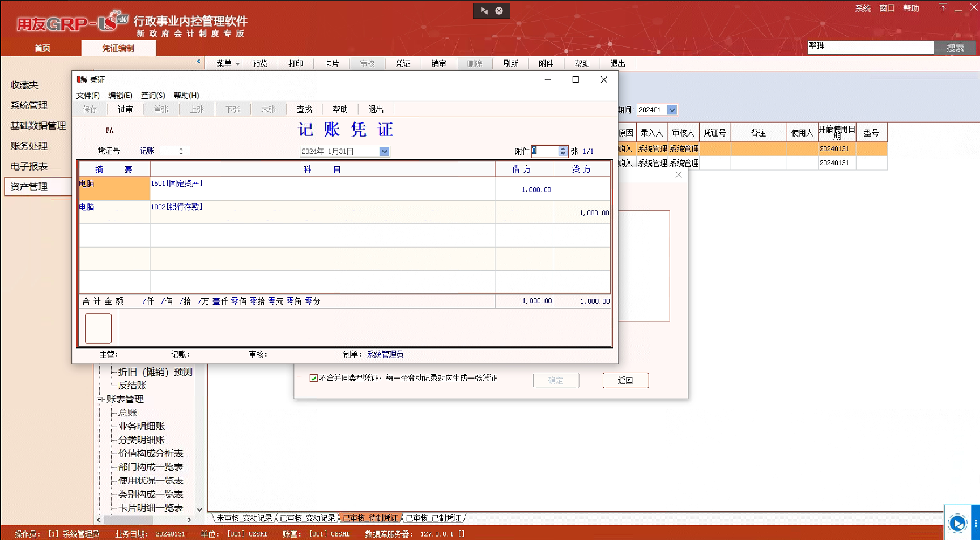Click 试审 in voucher toolbar
980x540 pixels.
click(x=125, y=109)
